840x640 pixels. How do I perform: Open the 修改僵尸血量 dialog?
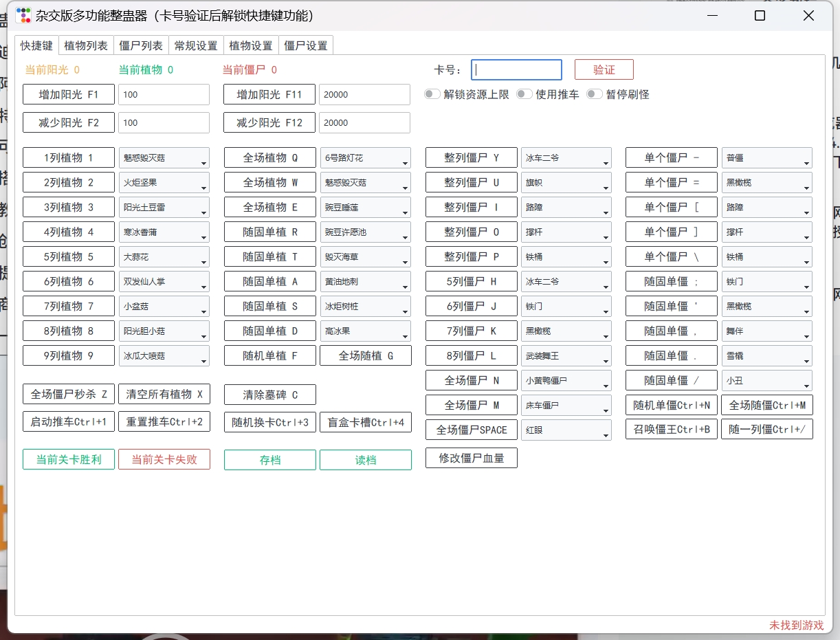coord(471,457)
